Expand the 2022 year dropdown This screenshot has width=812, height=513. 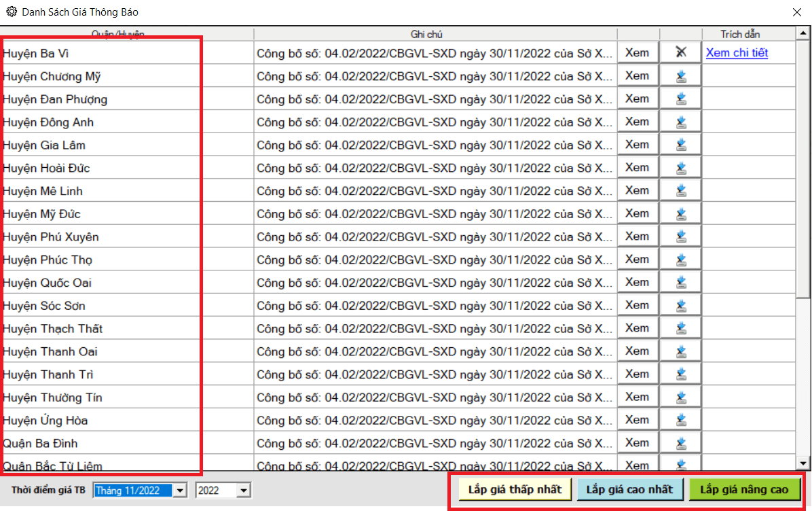pos(244,490)
